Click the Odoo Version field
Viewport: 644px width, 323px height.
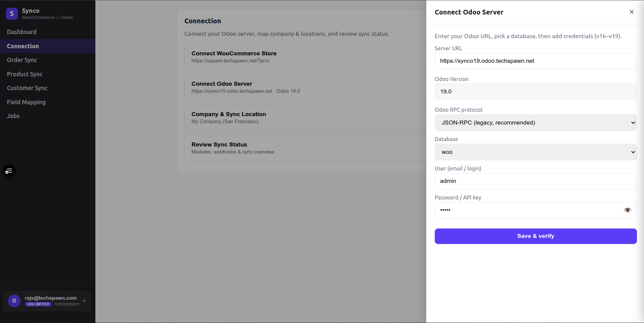pos(535,92)
